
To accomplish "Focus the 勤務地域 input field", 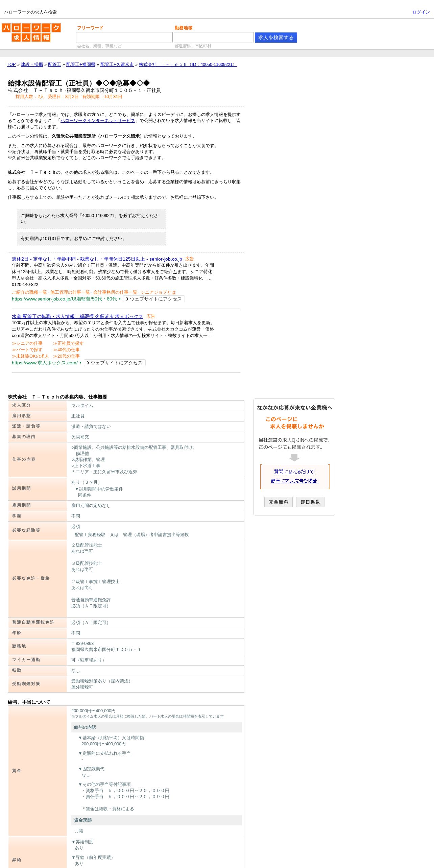I will (214, 37).
